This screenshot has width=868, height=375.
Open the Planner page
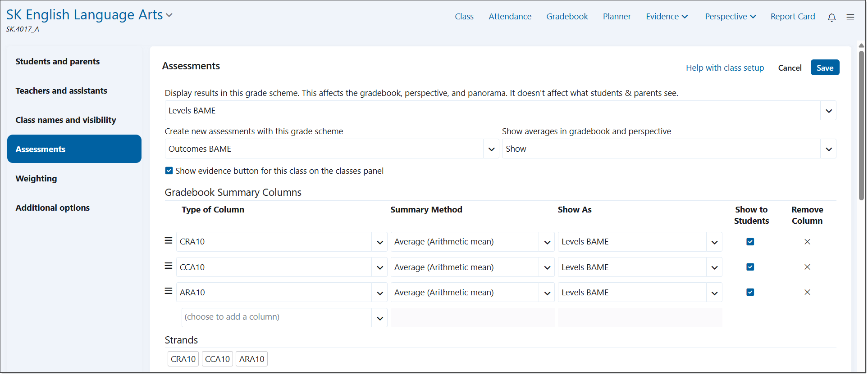617,17
